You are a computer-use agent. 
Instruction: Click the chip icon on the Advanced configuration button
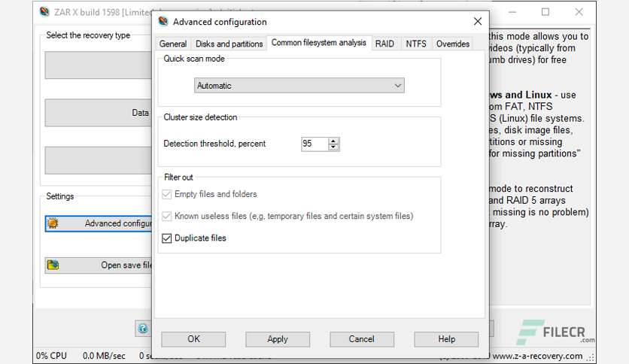[53, 223]
